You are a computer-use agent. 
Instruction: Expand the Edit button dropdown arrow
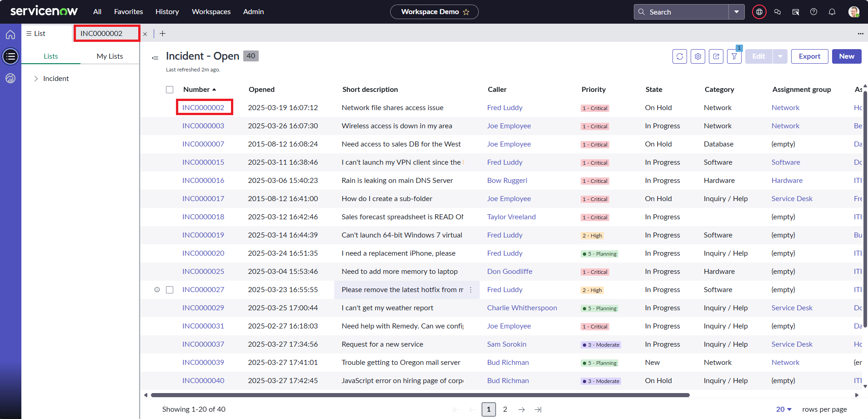pyautogui.click(x=780, y=56)
